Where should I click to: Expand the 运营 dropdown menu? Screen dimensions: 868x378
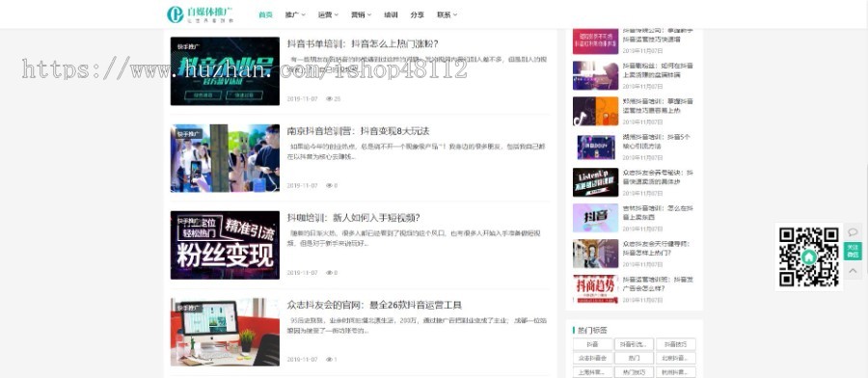(x=328, y=14)
